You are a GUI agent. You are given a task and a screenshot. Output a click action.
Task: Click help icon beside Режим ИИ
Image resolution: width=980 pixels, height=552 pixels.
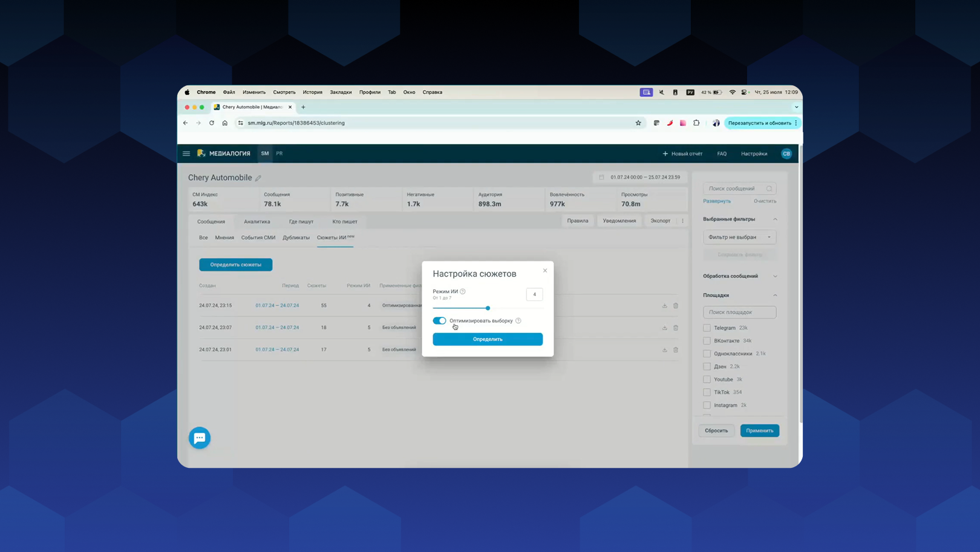[463, 292]
